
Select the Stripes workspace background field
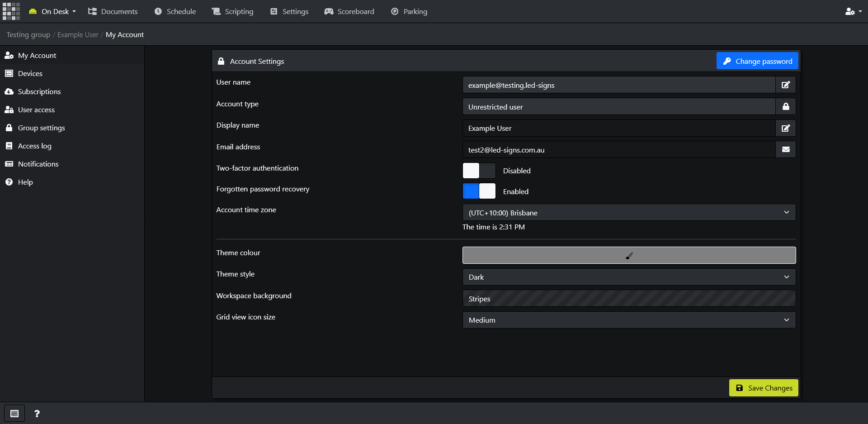click(629, 299)
